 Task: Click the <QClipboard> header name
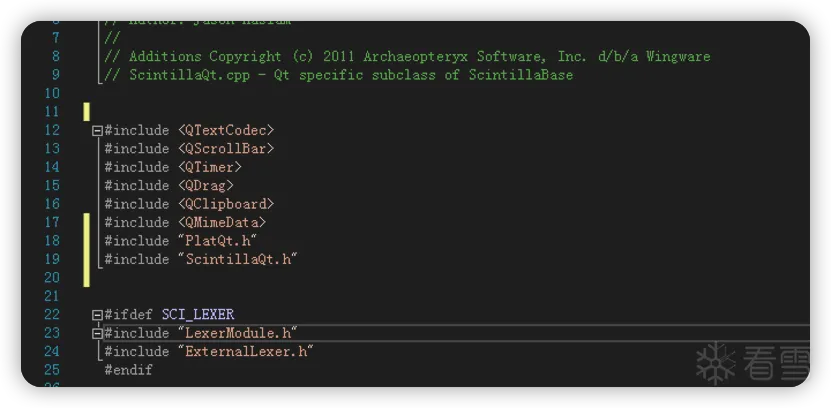226,204
